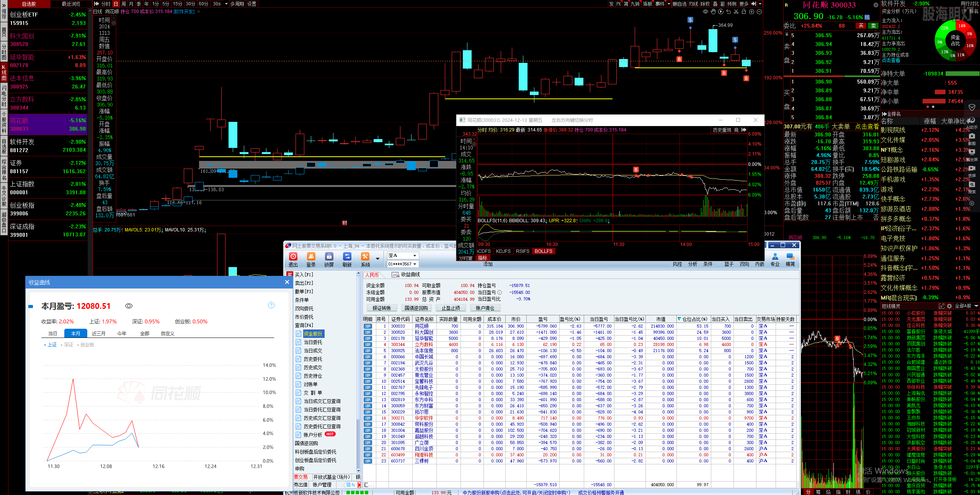The height and width of the screenshot is (495, 980).
Task: Click the 仓位占比(%) column sort arrow
Action: [679, 319]
